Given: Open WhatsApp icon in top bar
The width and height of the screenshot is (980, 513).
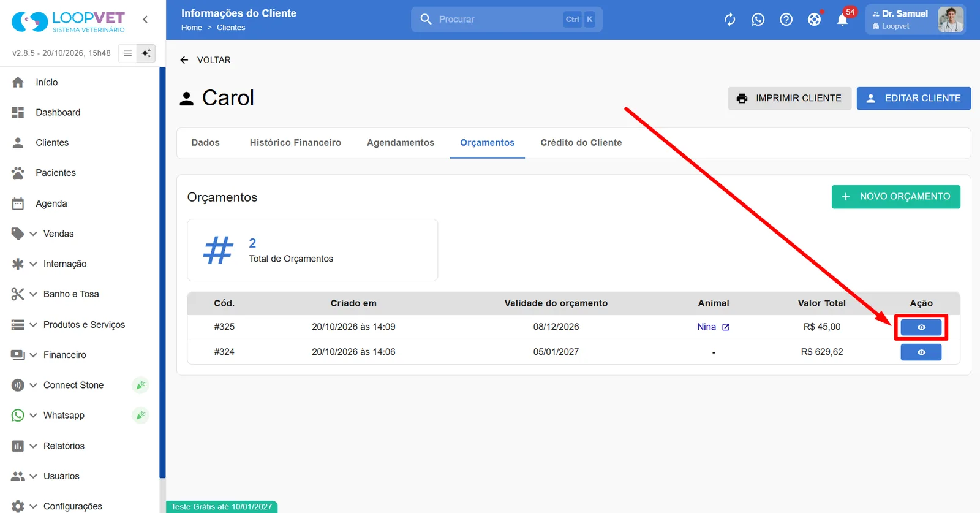Looking at the screenshot, I should coord(758,20).
